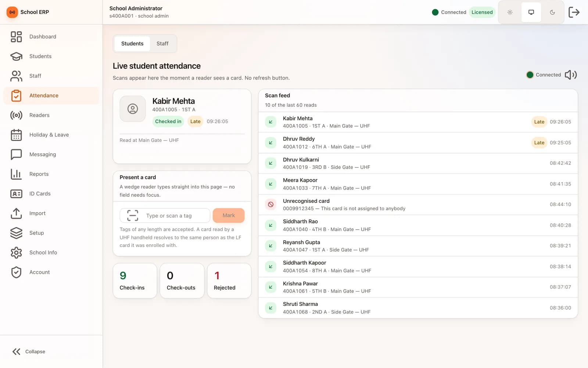Switch to the Students tab
Screen dimensions: 588x368
click(132, 43)
